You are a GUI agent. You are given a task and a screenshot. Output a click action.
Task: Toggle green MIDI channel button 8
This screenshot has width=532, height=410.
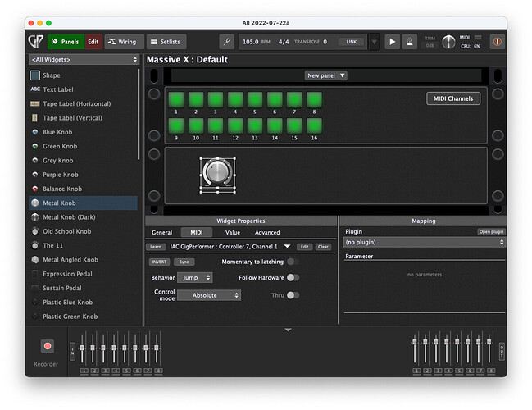[x=314, y=100]
